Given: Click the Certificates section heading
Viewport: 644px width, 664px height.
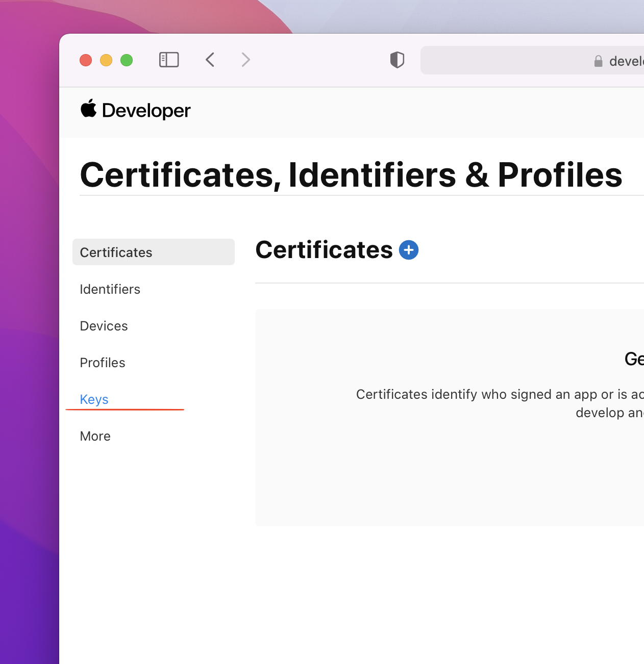Looking at the screenshot, I should [x=324, y=250].
